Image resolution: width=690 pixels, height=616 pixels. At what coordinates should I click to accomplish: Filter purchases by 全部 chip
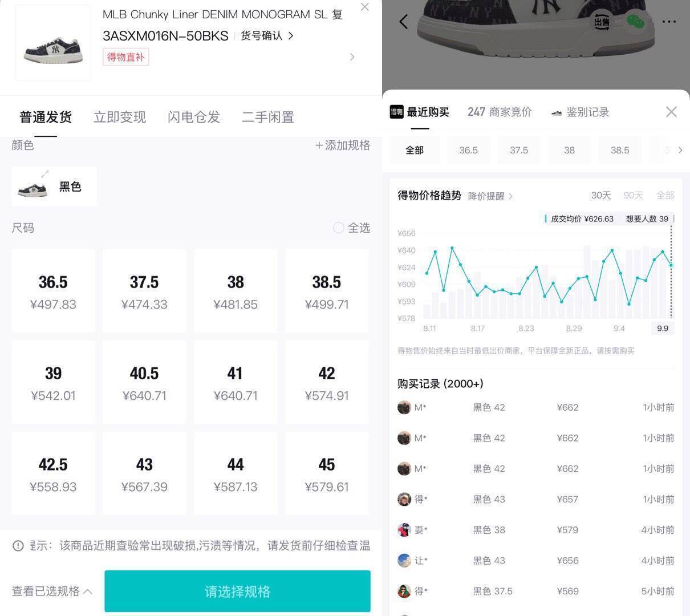click(x=415, y=150)
